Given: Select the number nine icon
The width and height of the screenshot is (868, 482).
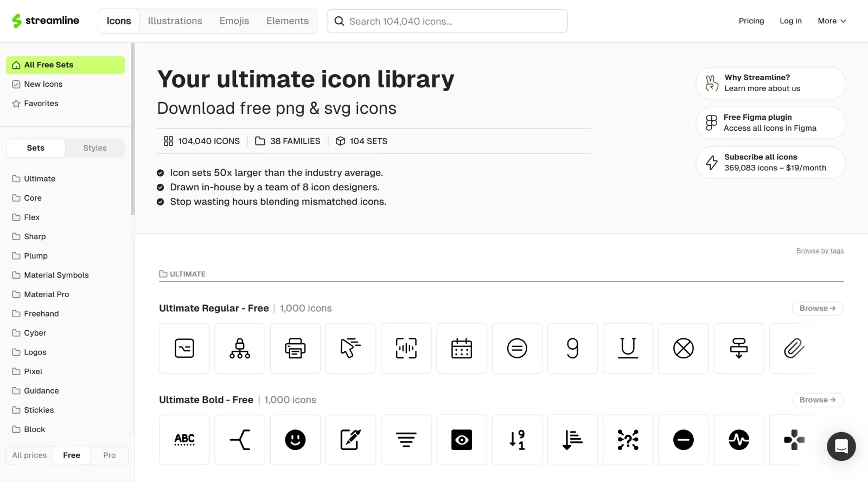Looking at the screenshot, I should 572,348.
